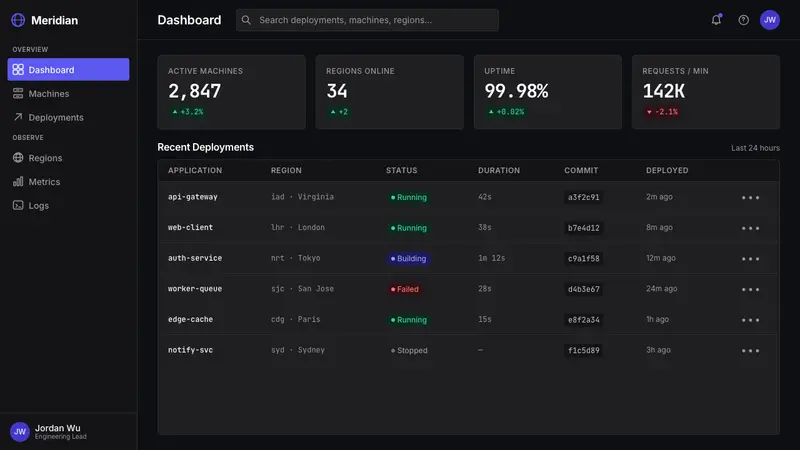This screenshot has height=450, width=800.
Task: Click the notify-svc application name
Action: pos(190,349)
